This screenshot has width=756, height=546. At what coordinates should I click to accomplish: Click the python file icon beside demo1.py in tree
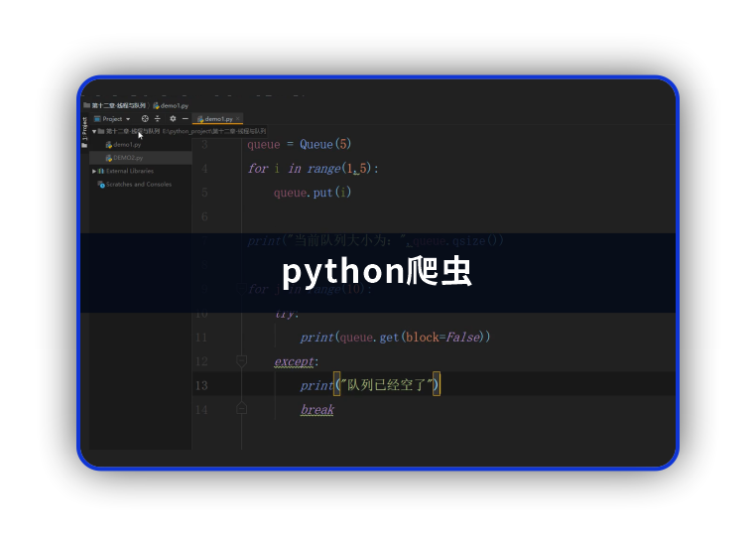pos(109,144)
